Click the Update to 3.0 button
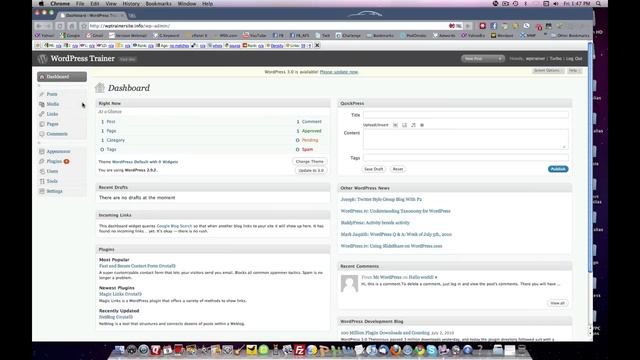 coord(311,171)
